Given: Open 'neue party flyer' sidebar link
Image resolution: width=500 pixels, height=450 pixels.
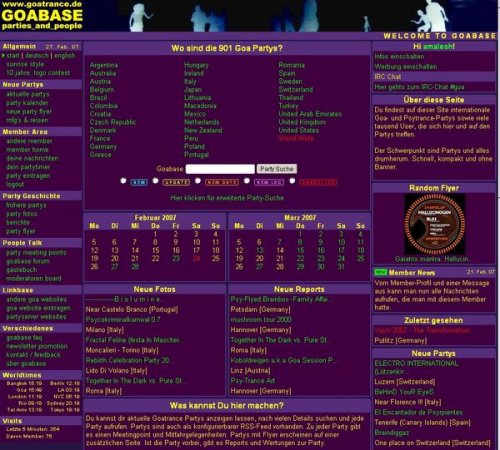Looking at the screenshot, I should pyautogui.click(x=29, y=112).
